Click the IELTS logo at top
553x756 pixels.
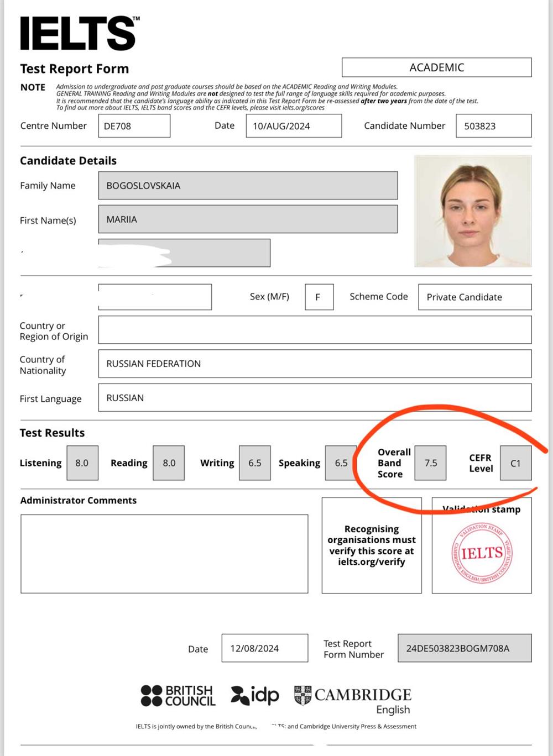tap(80, 33)
